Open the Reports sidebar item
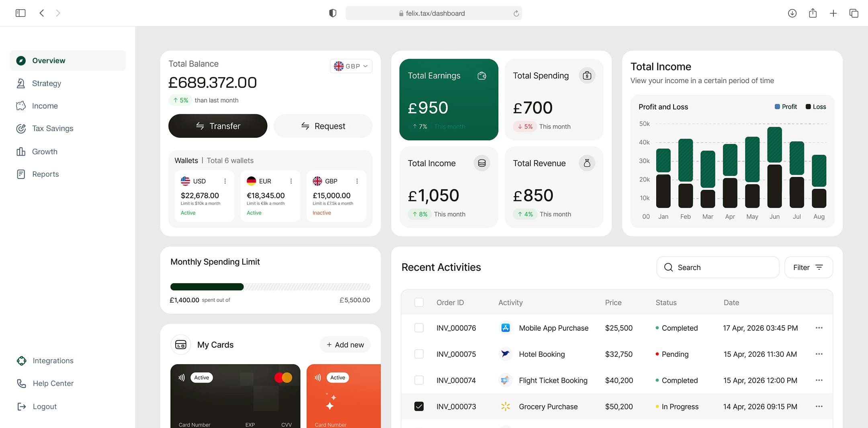 point(45,174)
